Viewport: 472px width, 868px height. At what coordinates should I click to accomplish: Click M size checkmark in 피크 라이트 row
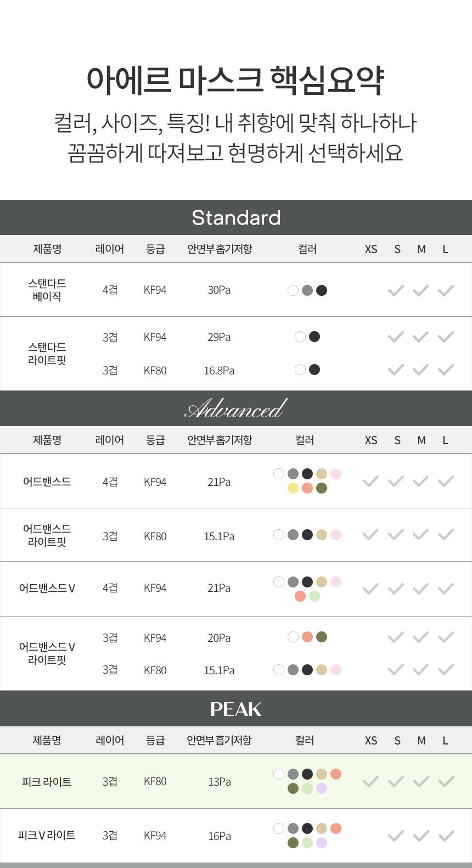click(421, 781)
